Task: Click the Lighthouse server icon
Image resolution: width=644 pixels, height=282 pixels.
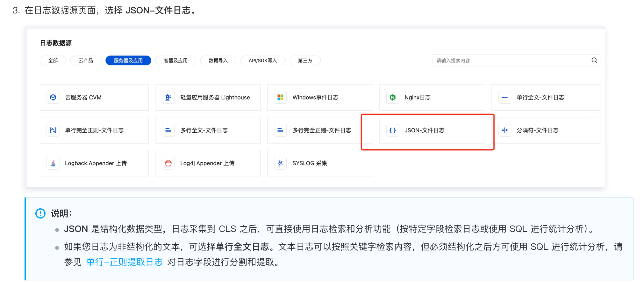Action: click(x=168, y=97)
